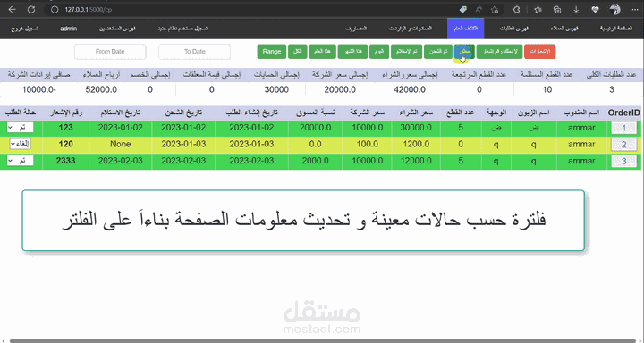Screen dimensions: 644x343
Task: Open فهرس العملاء navigation item
Action: tap(564, 29)
